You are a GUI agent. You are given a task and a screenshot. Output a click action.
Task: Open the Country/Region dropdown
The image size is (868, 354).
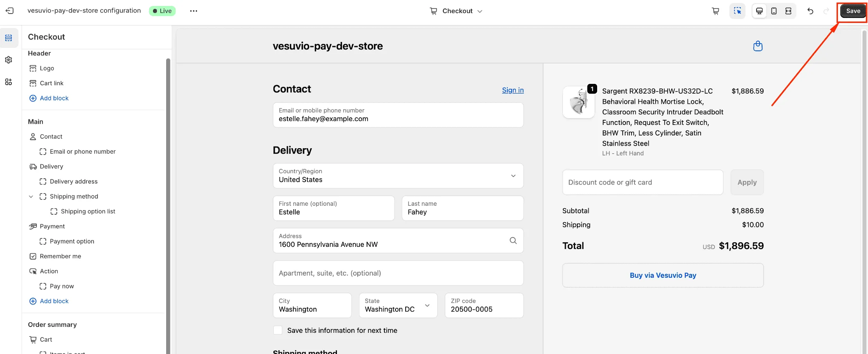398,176
